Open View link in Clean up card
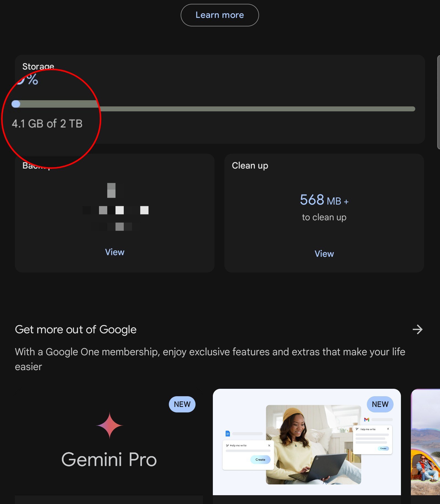The width and height of the screenshot is (440, 504). [324, 254]
